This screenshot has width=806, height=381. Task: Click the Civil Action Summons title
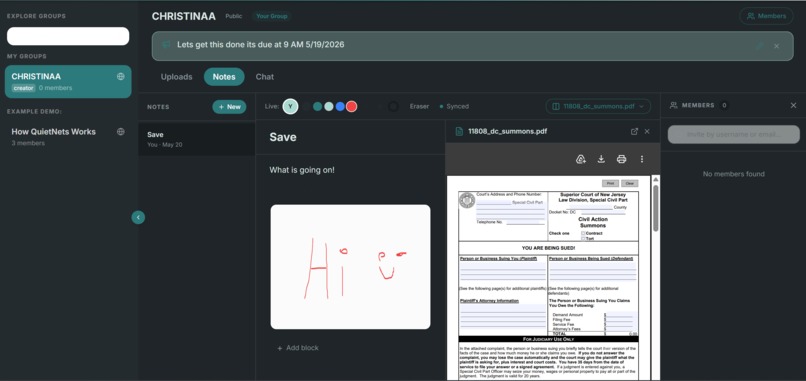click(593, 222)
